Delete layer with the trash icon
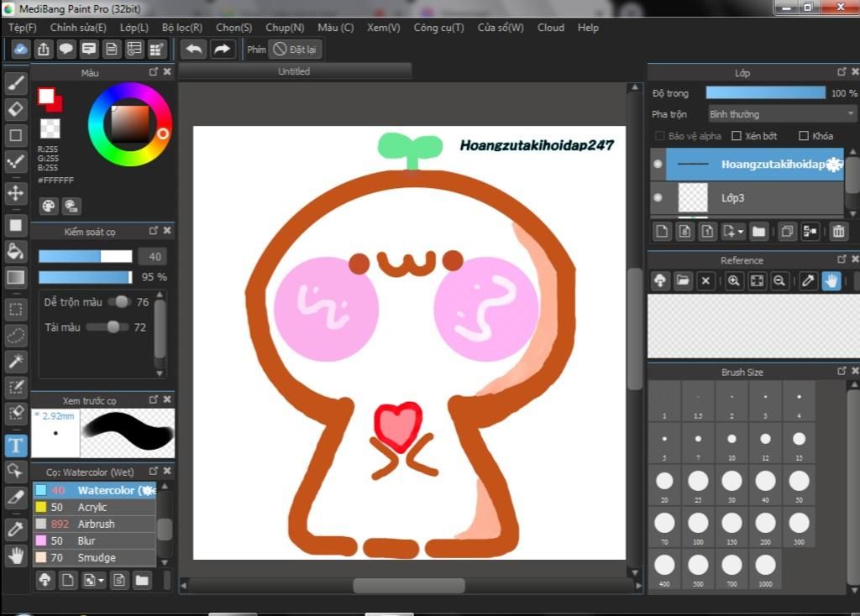The width and height of the screenshot is (860, 616). [x=838, y=232]
